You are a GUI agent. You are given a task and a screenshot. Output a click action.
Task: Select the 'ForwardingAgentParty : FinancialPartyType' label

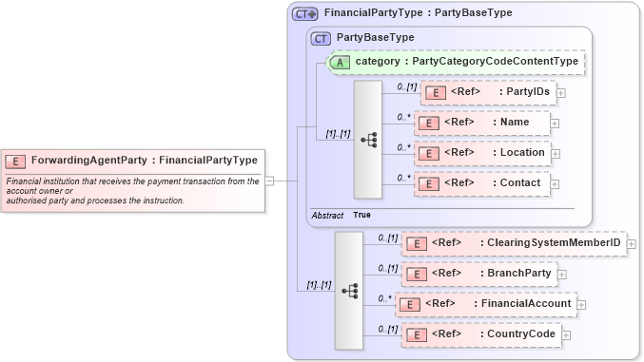[x=145, y=160]
